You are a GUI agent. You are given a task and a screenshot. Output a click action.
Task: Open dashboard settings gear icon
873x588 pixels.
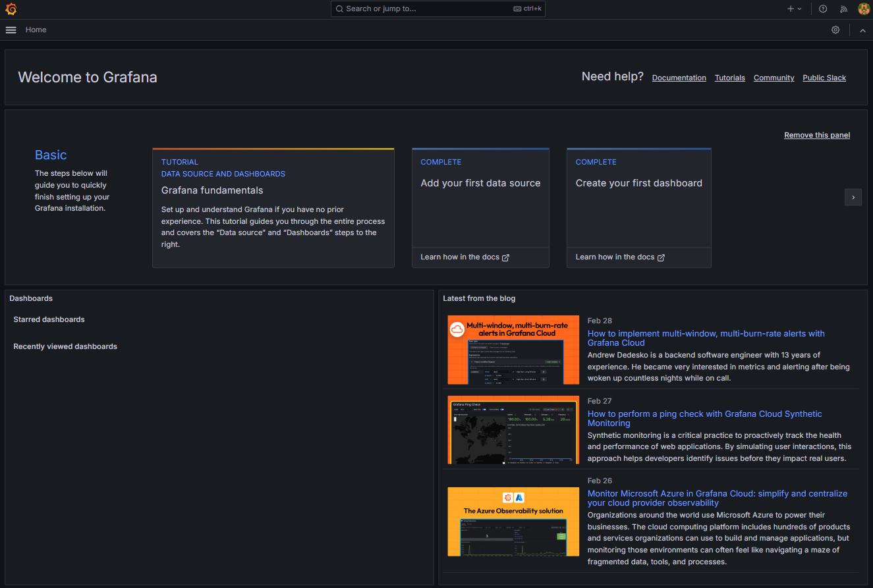835,30
